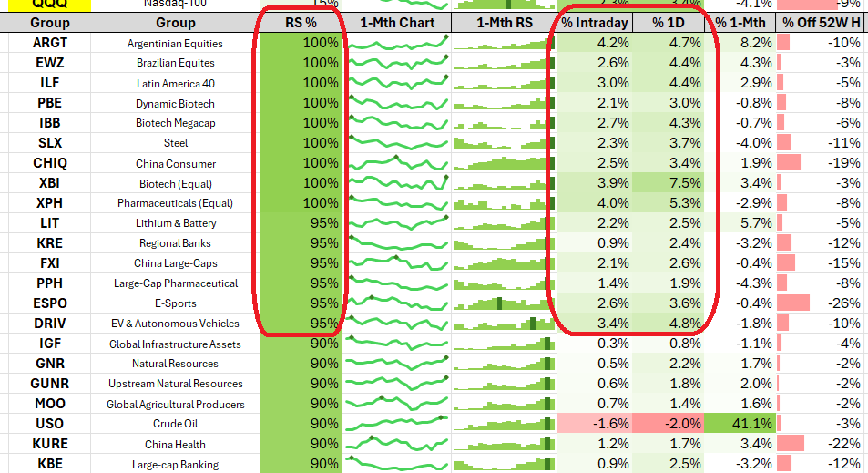Click the EV & Autonomous Vehicles cell
The image size is (868, 473).
coord(175,324)
